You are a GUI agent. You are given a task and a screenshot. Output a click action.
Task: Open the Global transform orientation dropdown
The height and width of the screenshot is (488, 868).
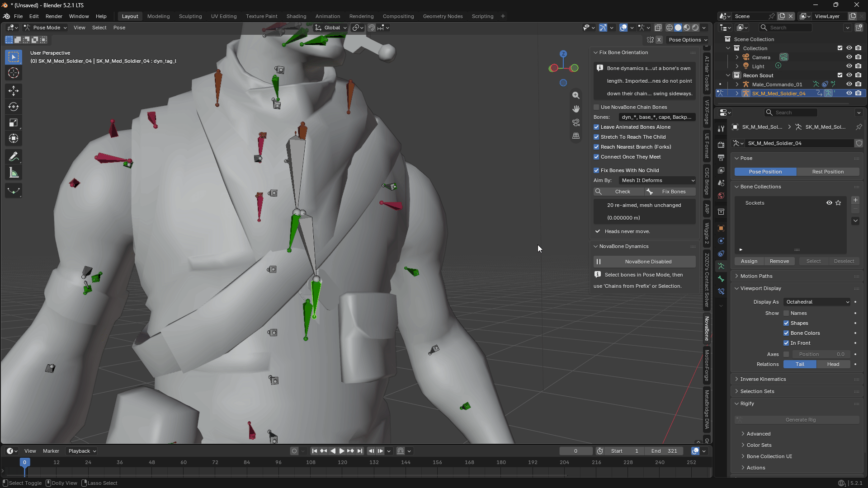click(x=331, y=28)
